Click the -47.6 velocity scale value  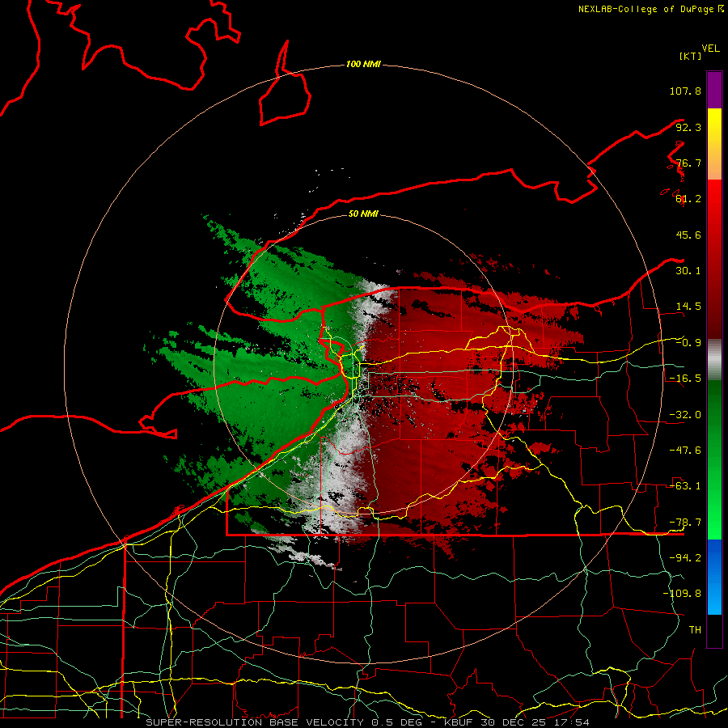point(685,451)
